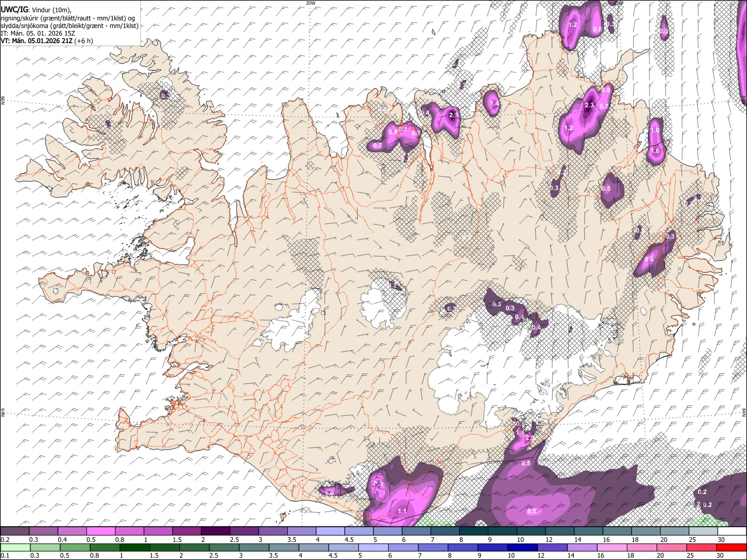747x560 pixels.
Task: Select the bright pink 0.5 swatch in upper legend
Action: coord(100,531)
